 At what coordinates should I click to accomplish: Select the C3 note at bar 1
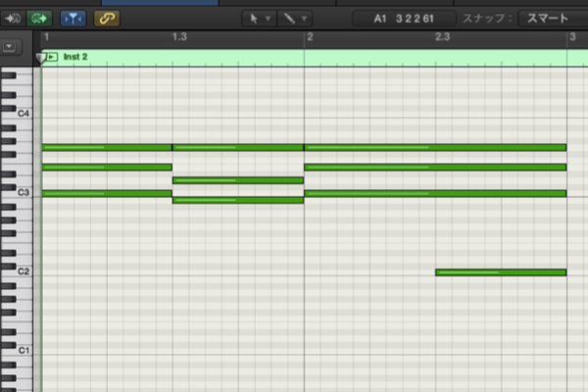107,194
